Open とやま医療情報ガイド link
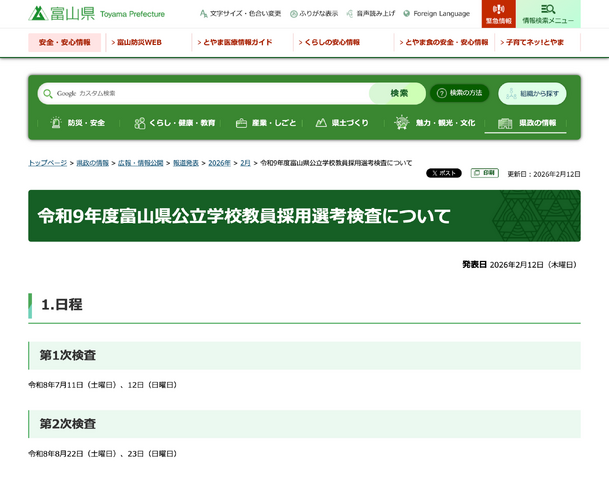 click(x=235, y=42)
